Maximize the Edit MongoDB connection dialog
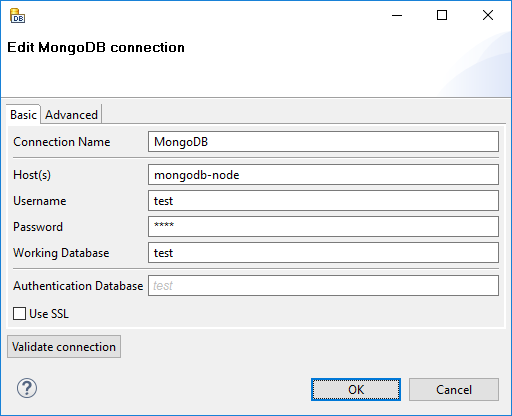 click(x=442, y=15)
